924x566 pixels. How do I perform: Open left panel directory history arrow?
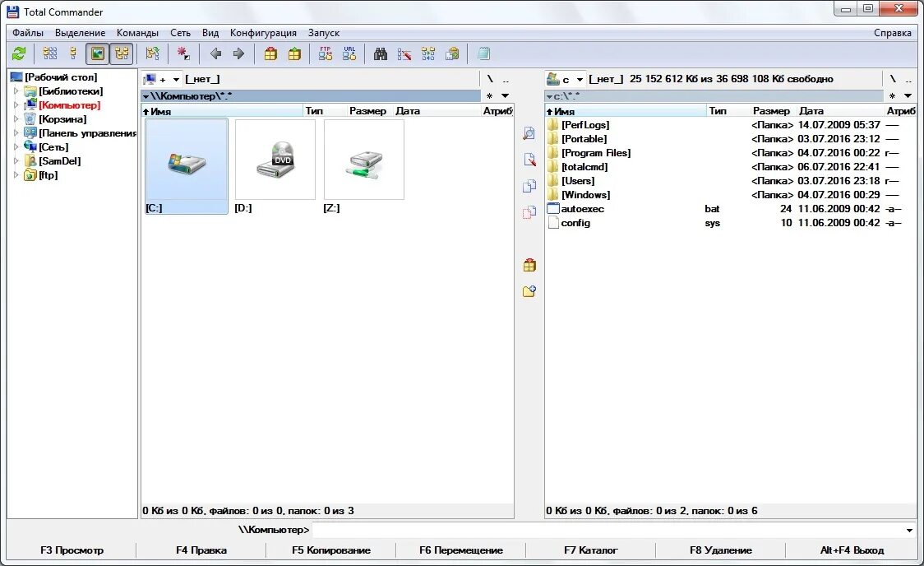505,95
